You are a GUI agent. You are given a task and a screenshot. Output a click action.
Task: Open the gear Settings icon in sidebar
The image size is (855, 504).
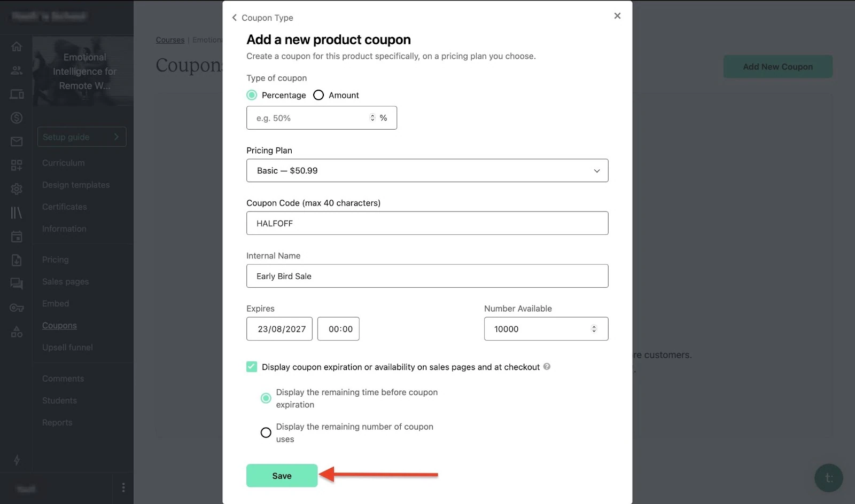[x=17, y=188]
